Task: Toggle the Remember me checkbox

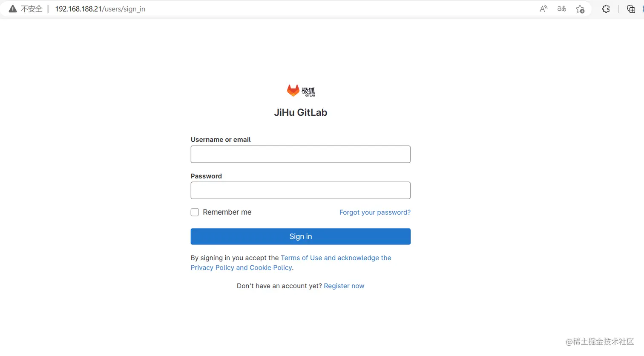Action: (x=195, y=212)
